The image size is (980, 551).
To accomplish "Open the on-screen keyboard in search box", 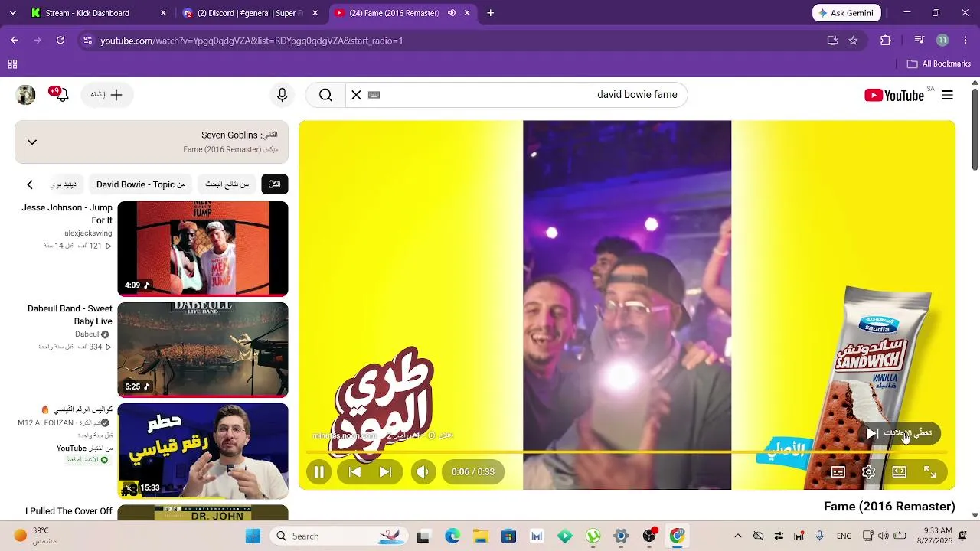I will [374, 95].
